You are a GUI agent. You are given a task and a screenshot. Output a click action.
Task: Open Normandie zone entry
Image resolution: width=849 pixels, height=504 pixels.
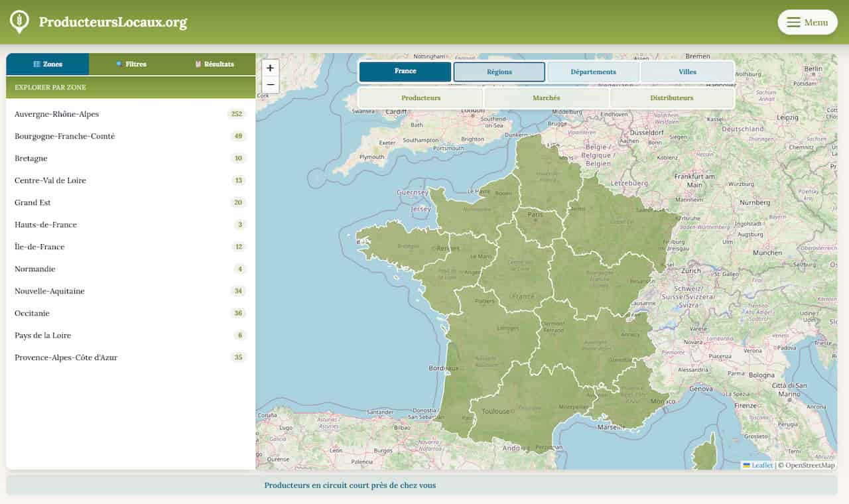[131, 269]
